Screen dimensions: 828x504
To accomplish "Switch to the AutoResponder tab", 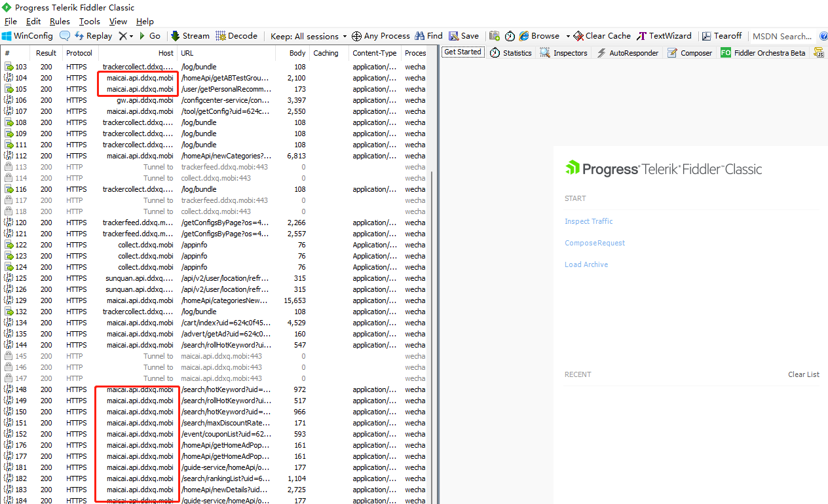I will 628,52.
